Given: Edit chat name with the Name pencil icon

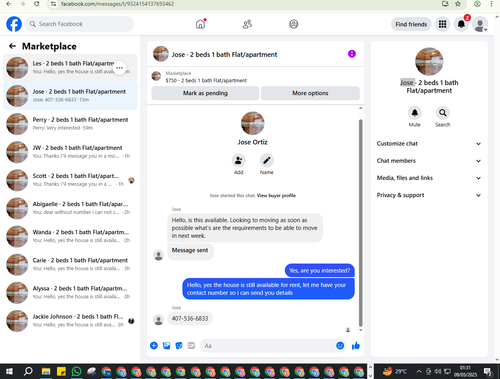Looking at the screenshot, I should point(267,161).
